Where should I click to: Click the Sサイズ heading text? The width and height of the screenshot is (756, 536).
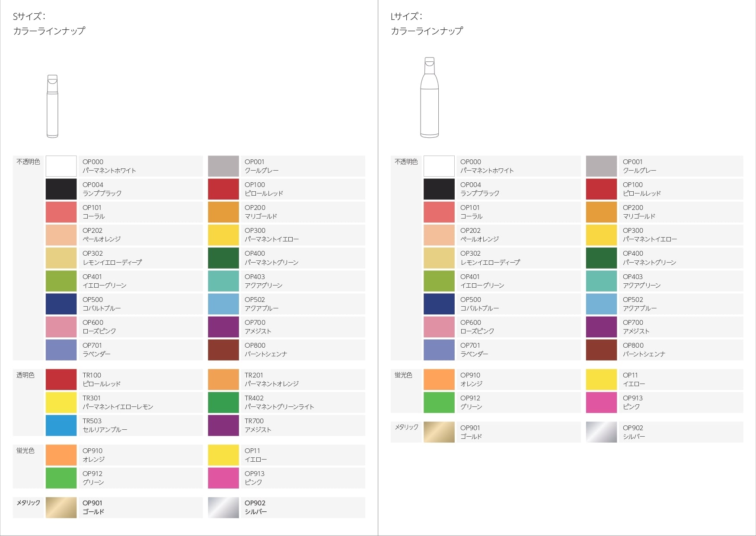coord(29,16)
